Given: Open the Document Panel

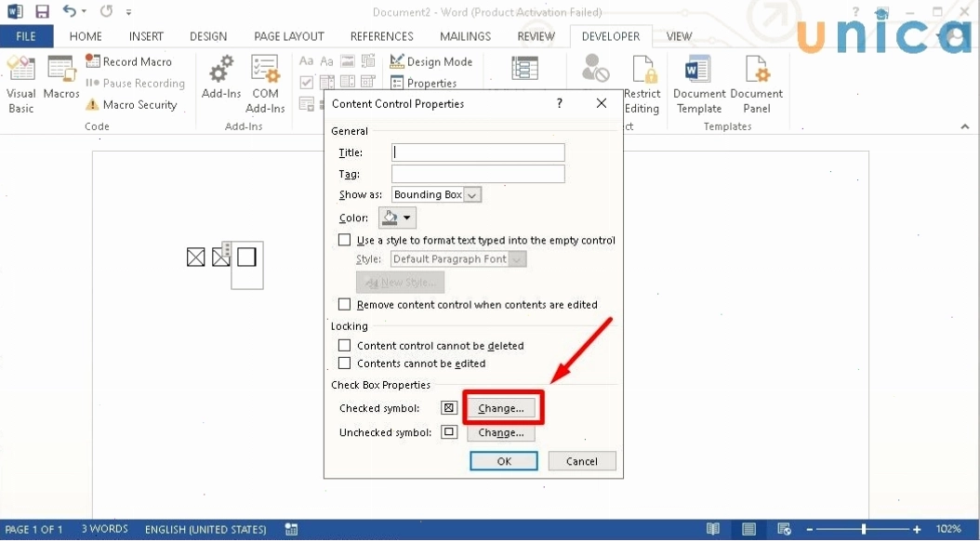Looking at the screenshot, I should point(756,85).
